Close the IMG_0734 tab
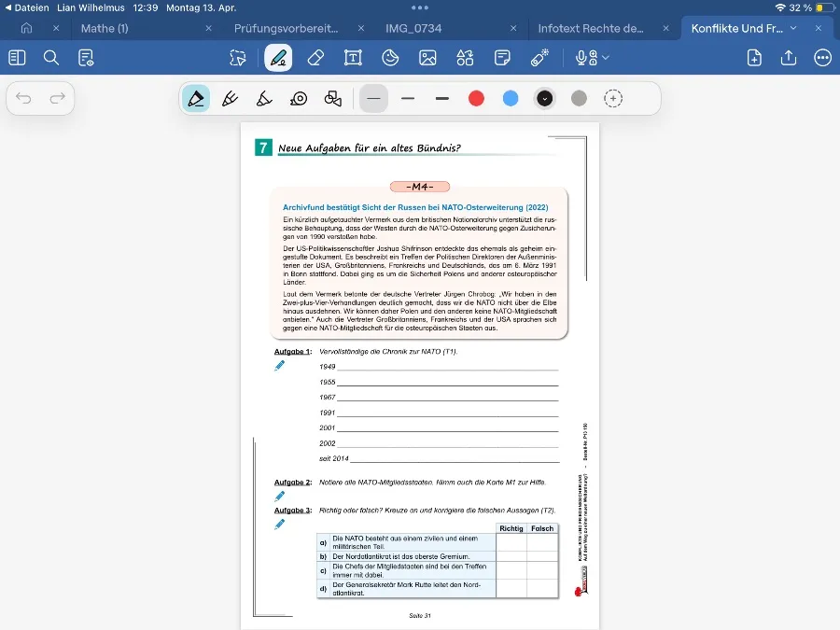Screen dimensions: 840x630 tap(513, 28)
